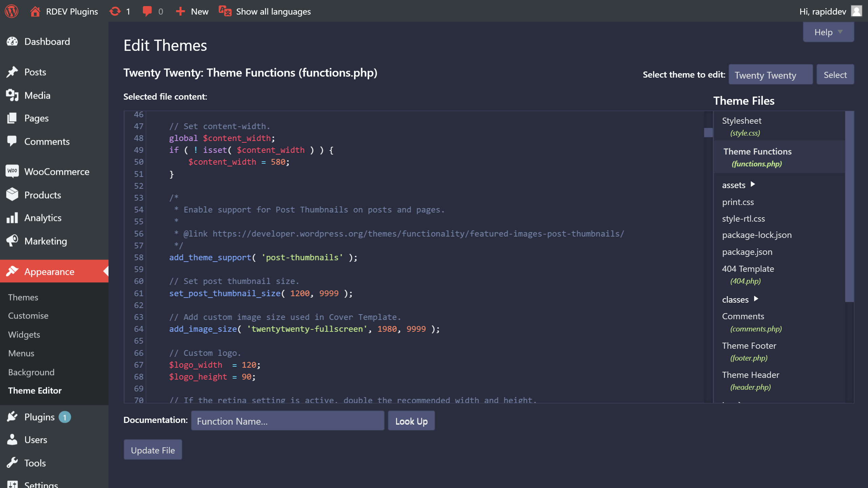
Task: Open the 404 Template file
Action: pos(748,274)
